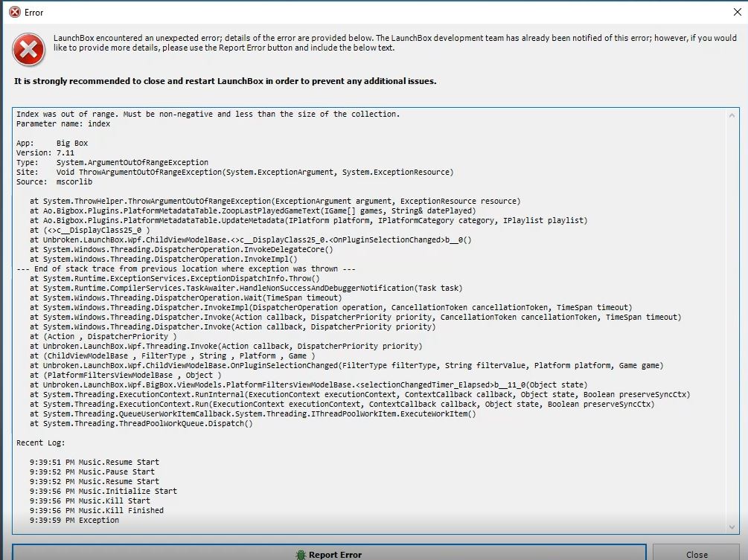Click the 'Parameter name: index' line

[63, 123]
